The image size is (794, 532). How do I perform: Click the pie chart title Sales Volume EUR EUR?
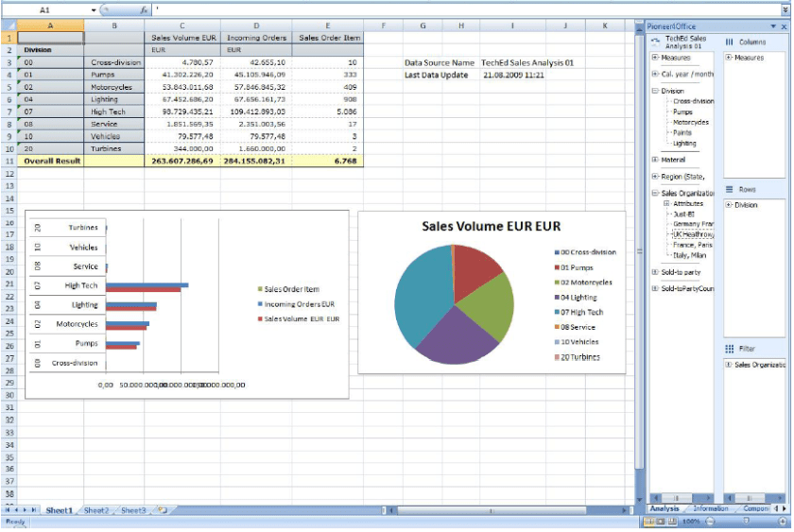pyautogui.click(x=492, y=226)
